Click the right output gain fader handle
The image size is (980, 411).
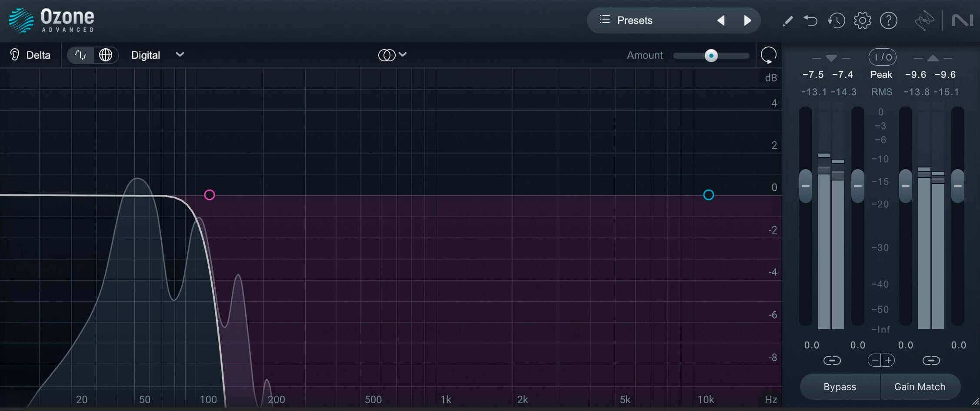(x=958, y=186)
